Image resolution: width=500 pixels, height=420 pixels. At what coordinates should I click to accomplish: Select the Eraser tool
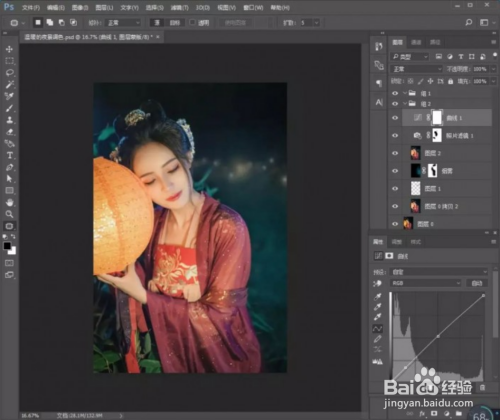9,132
